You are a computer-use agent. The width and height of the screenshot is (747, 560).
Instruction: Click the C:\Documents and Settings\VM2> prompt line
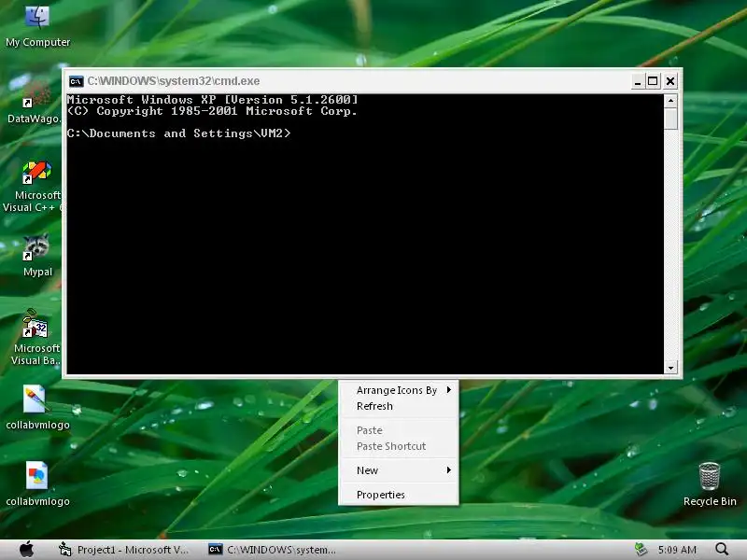[178, 133]
